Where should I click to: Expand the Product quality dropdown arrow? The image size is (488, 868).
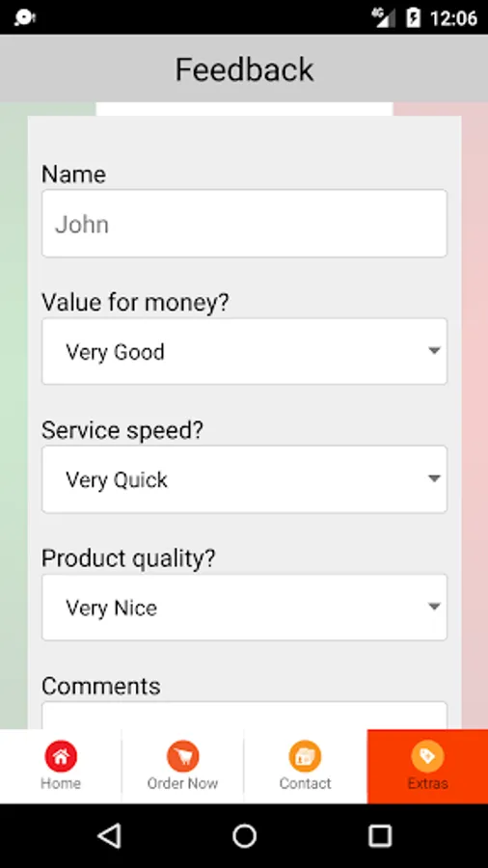(434, 607)
